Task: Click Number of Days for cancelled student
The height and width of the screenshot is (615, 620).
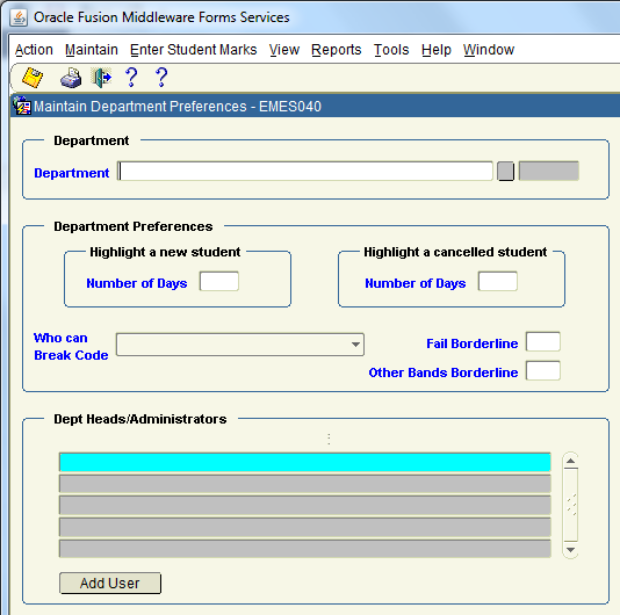Action: coord(497,282)
